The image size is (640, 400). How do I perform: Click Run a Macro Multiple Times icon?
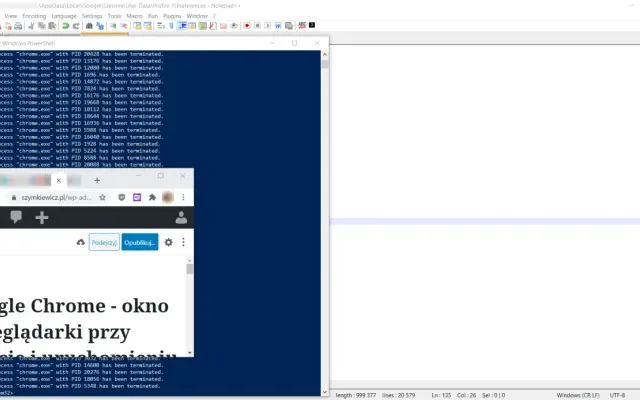point(278,26)
